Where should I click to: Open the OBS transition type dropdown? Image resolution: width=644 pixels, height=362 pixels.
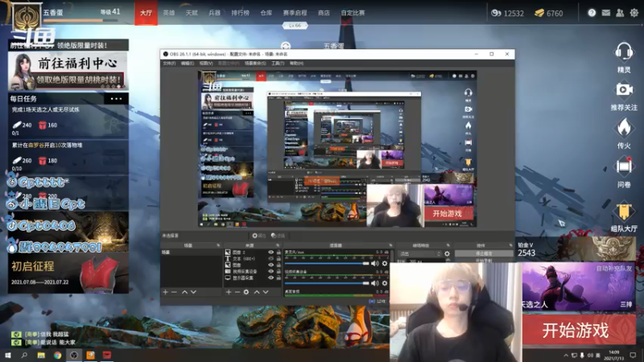point(419,254)
